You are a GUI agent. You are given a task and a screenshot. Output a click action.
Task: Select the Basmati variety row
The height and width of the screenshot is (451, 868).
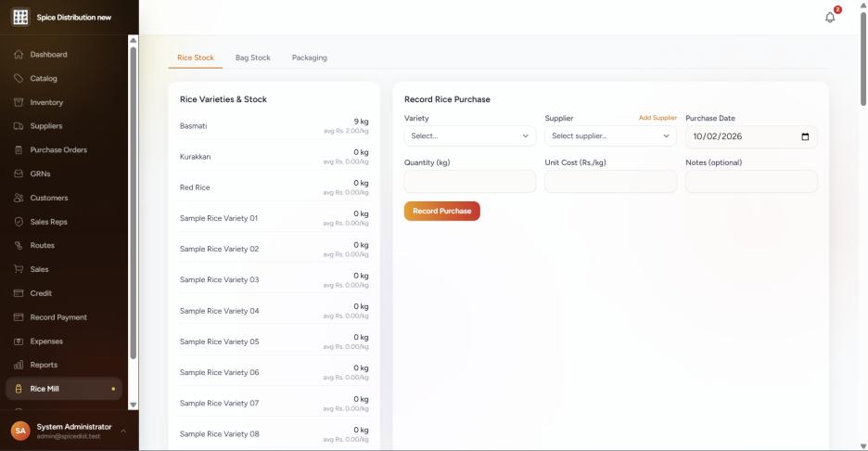tap(274, 126)
